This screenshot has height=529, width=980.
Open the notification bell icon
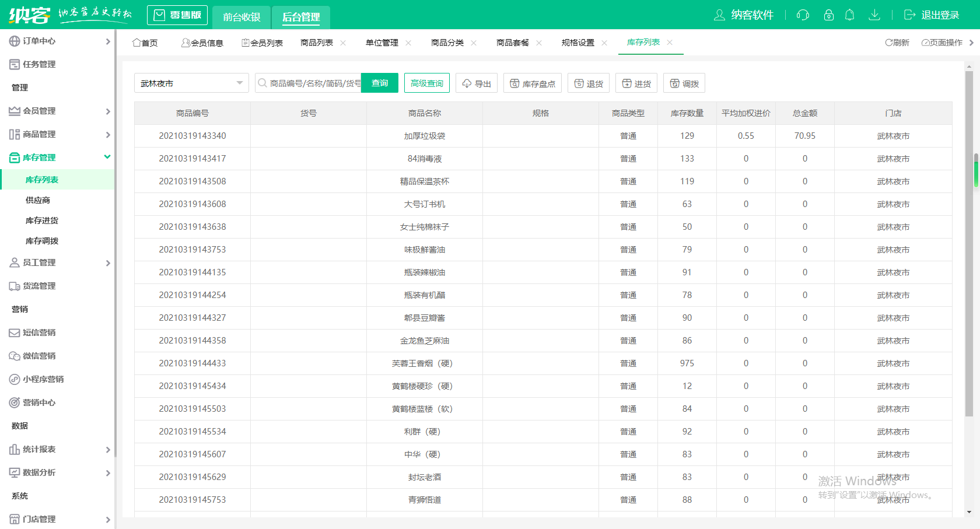(x=850, y=15)
